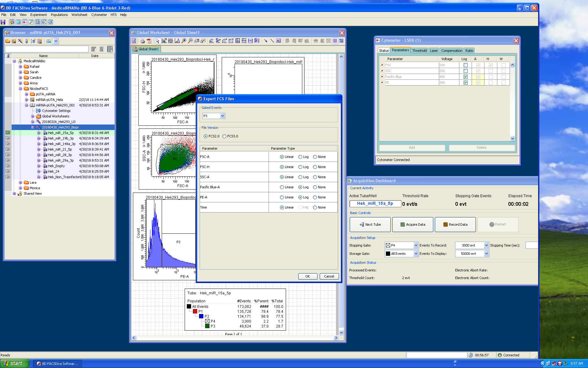
Task: Toggle Log checkbox for FSC parameter
Action: tap(466, 65)
